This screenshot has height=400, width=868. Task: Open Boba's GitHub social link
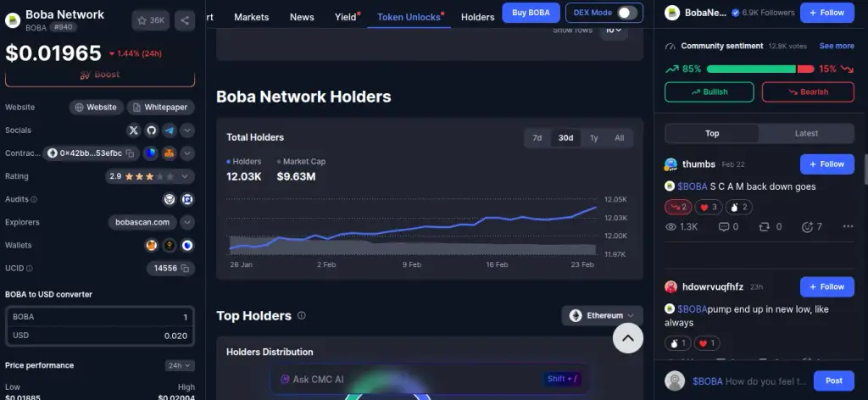(152, 131)
